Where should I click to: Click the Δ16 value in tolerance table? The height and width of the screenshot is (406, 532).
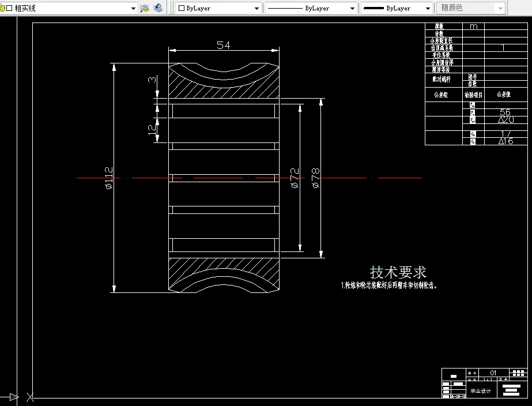pyautogui.click(x=505, y=141)
